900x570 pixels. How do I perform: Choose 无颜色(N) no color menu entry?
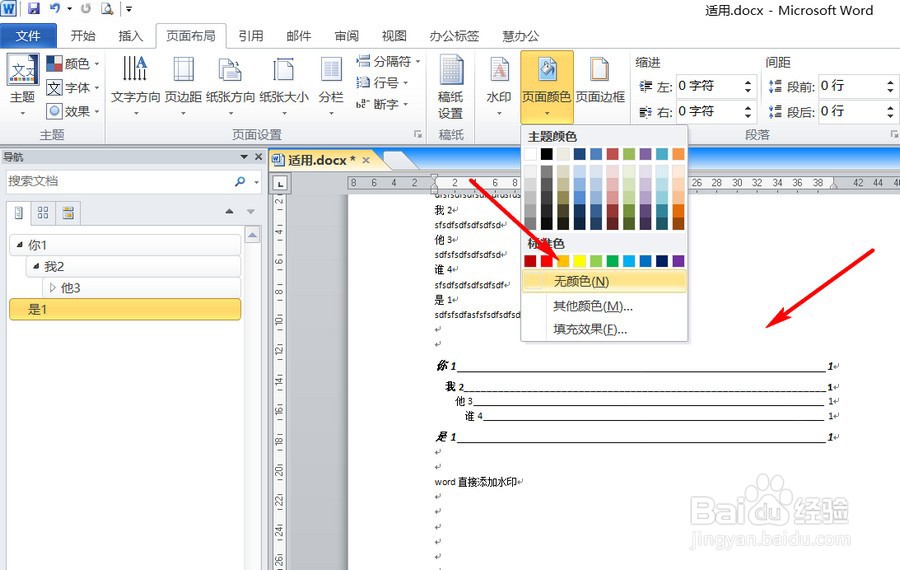click(x=604, y=281)
